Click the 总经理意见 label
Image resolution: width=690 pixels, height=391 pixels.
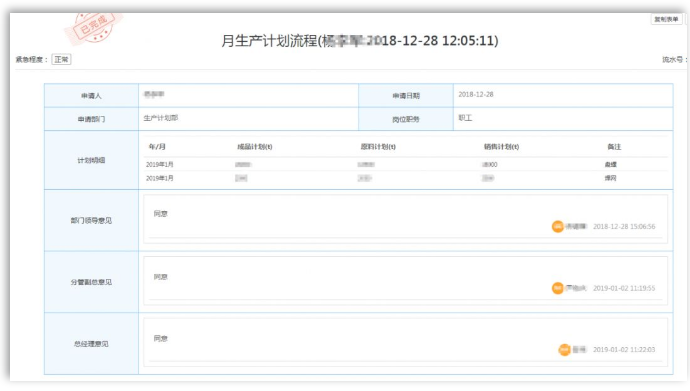click(91, 343)
